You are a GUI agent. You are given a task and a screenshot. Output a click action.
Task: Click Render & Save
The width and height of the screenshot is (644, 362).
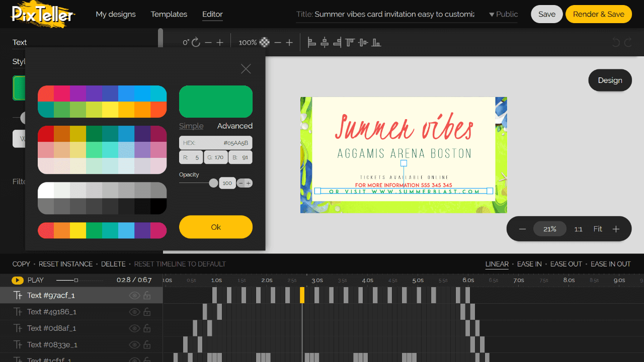[x=599, y=14]
